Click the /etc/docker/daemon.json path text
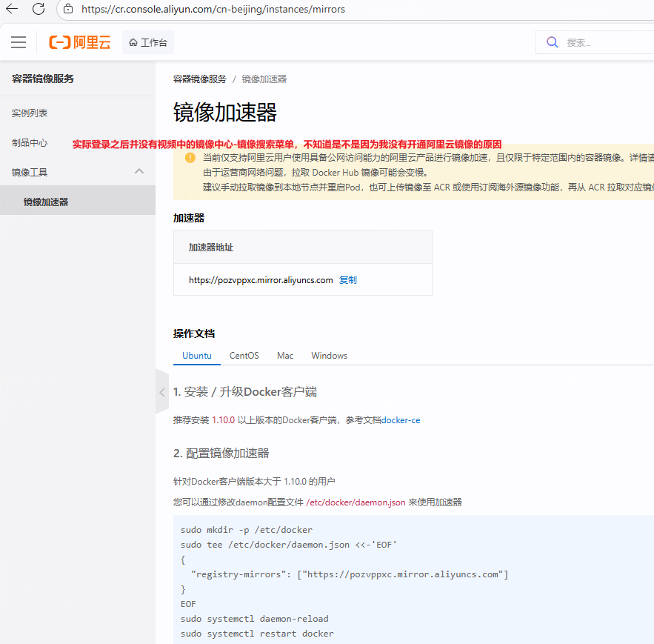The height and width of the screenshot is (644, 654). coord(356,502)
